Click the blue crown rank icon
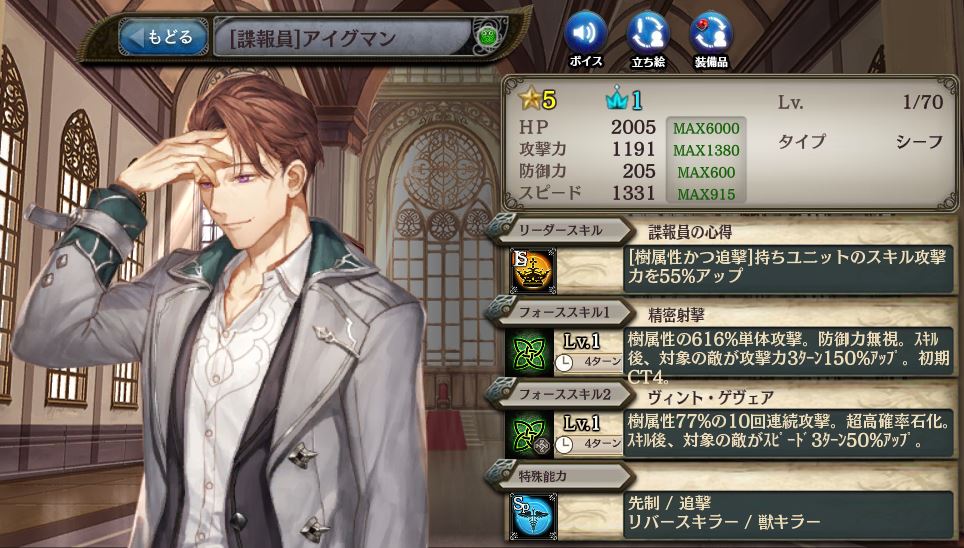964x548 pixels. pyautogui.click(x=617, y=99)
